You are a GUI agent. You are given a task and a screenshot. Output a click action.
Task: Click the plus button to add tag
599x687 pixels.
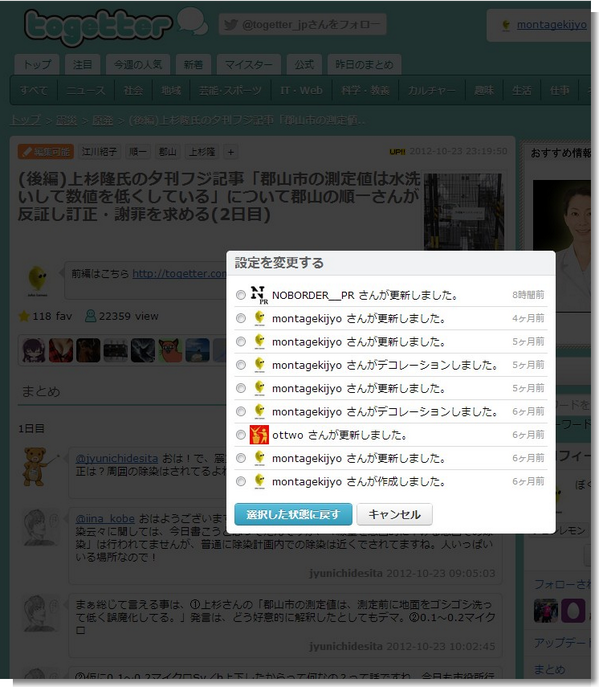(x=230, y=152)
